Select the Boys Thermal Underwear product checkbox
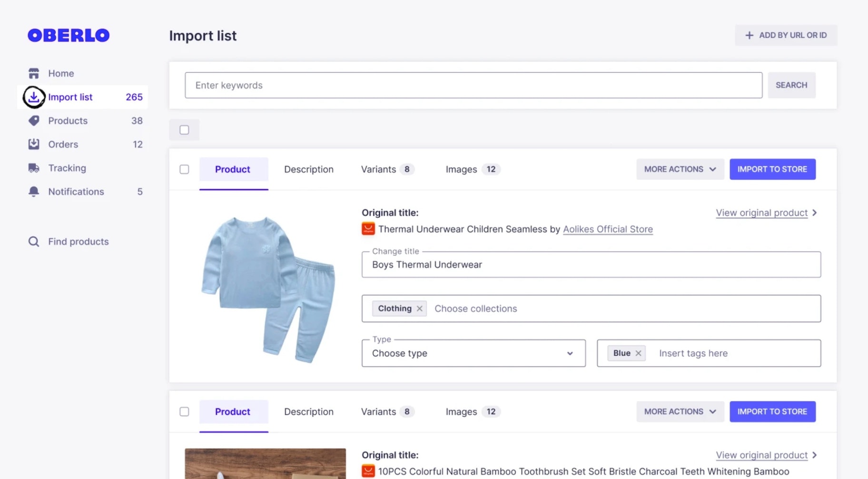This screenshot has width=868, height=479. click(184, 169)
